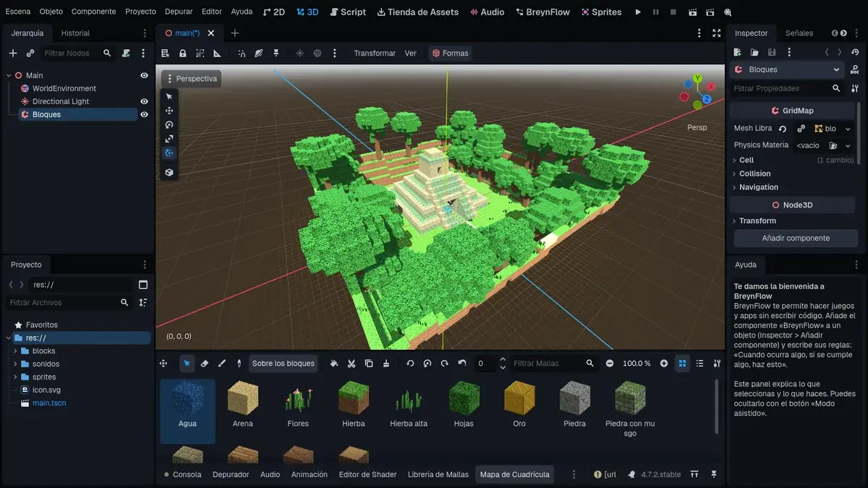Lock the selected node with the padlock icon

182,53
